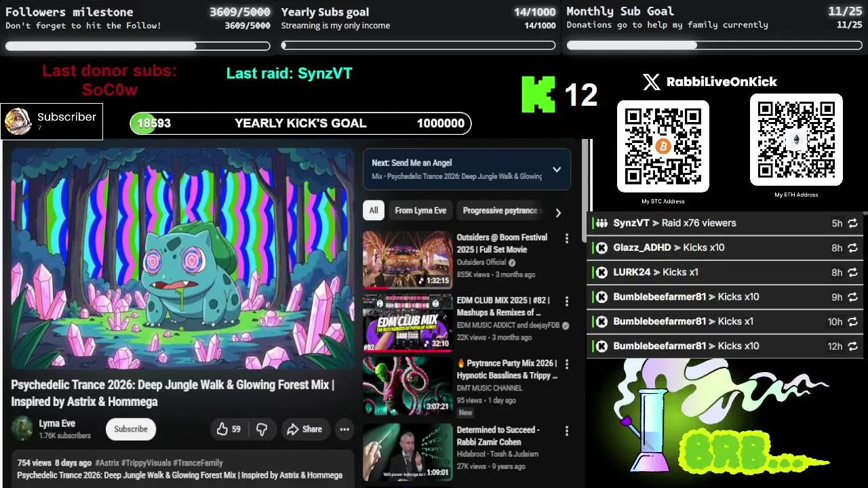The width and height of the screenshot is (868, 488).
Task: Click the #Astrix hashtag
Action: (106, 463)
